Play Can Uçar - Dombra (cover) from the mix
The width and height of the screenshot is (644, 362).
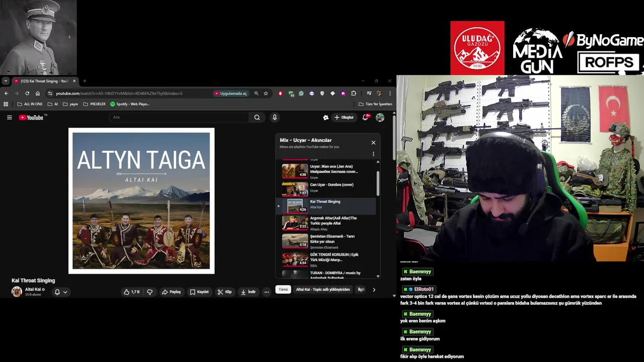pyautogui.click(x=326, y=189)
